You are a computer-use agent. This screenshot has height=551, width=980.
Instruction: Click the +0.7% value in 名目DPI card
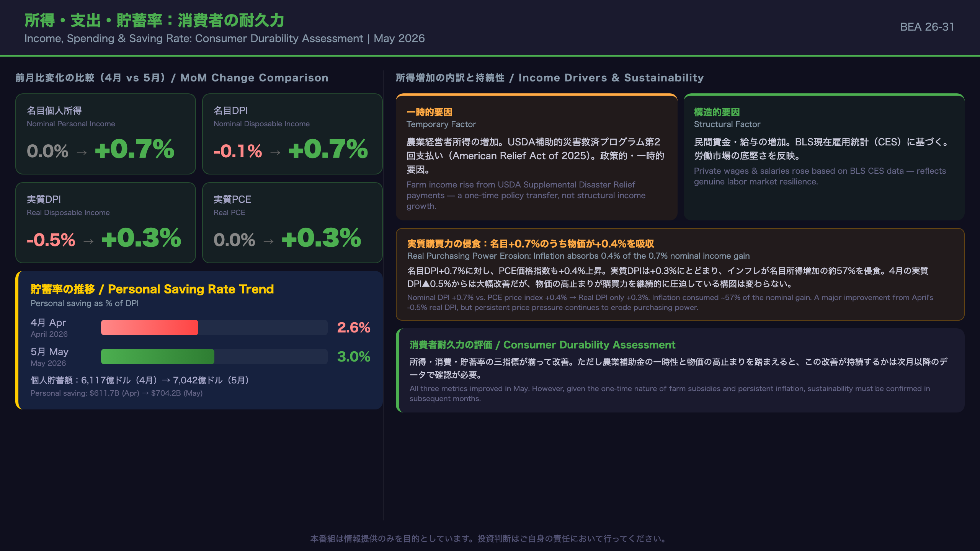[x=328, y=149]
